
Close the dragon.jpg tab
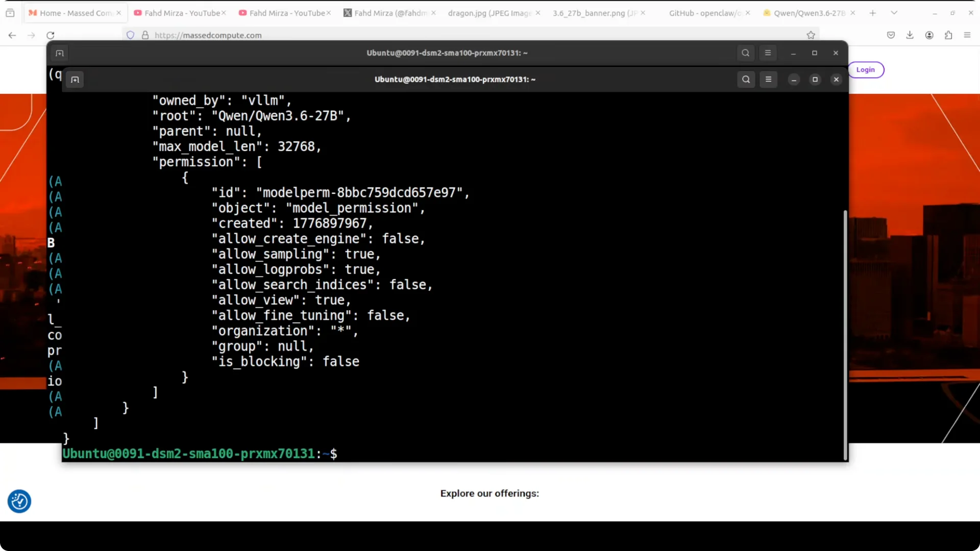pyautogui.click(x=537, y=13)
